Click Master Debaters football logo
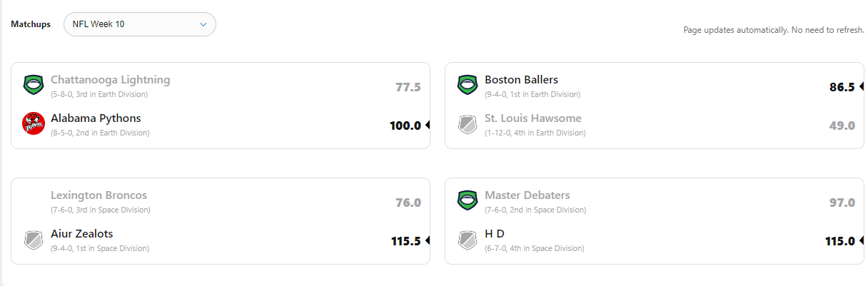The image size is (868, 286). click(468, 200)
